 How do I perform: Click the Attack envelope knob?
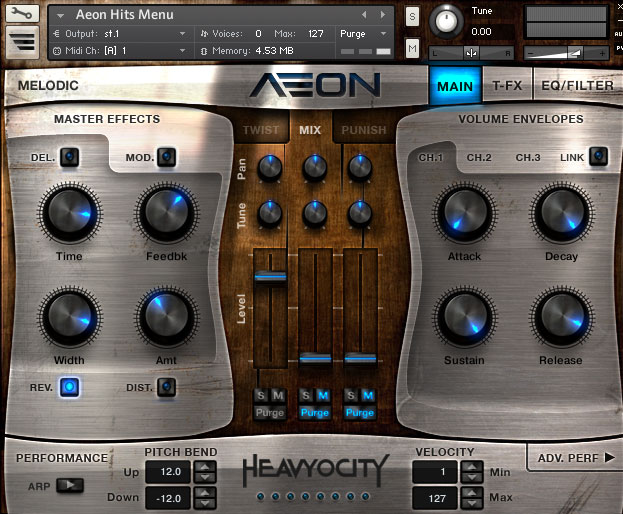pyautogui.click(x=464, y=214)
